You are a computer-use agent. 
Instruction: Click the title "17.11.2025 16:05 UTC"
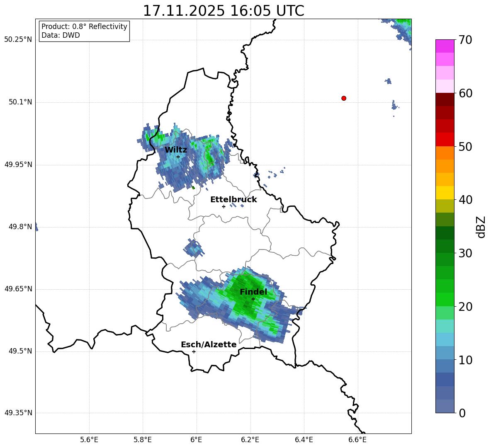223,11
